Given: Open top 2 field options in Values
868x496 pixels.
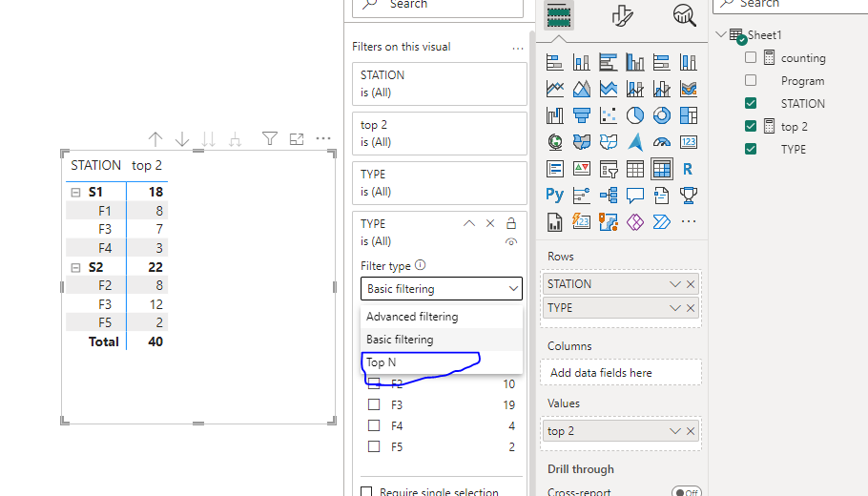Looking at the screenshot, I should 674,431.
